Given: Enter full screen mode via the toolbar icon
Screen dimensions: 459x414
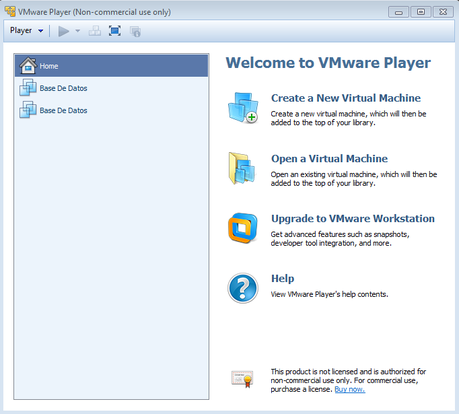Looking at the screenshot, I should tap(115, 31).
